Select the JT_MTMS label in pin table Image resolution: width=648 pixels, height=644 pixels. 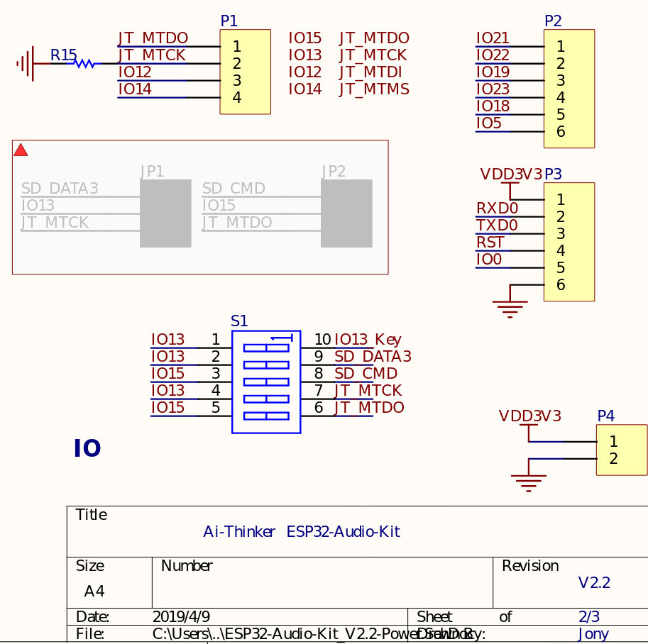point(374,89)
